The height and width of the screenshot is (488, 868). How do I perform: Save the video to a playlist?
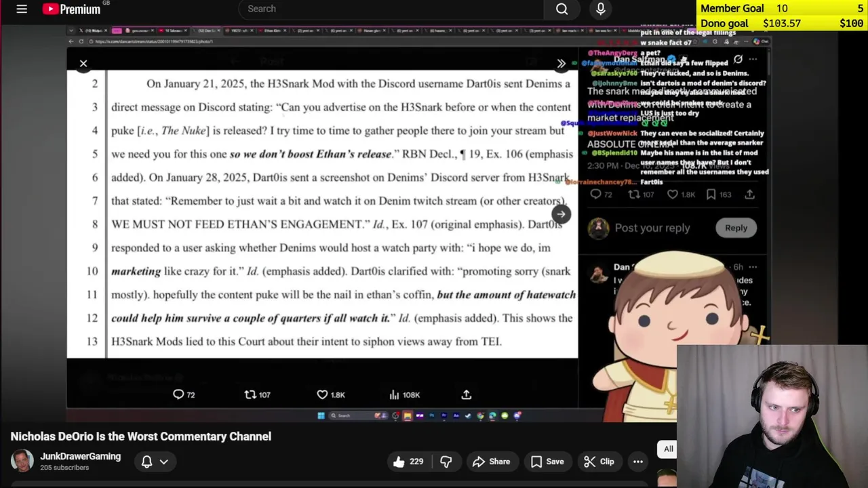point(547,462)
